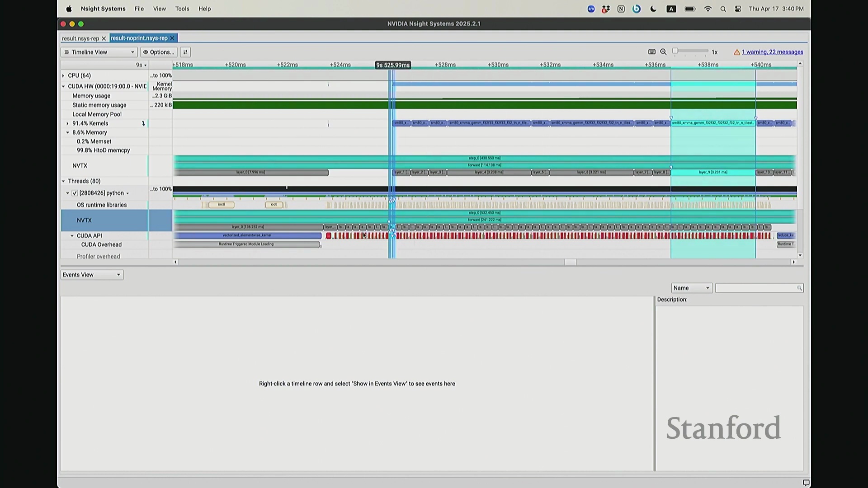Screen dimensions: 868x488
Task: Click the comment icon in bottom corner
Action: point(806,483)
